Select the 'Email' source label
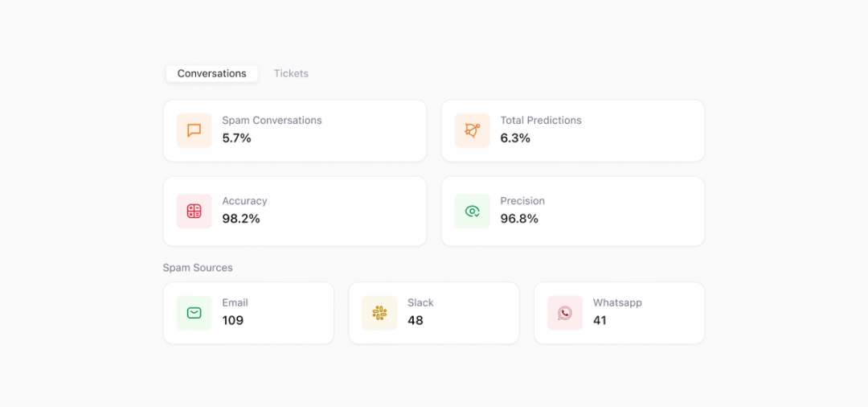This screenshot has height=407, width=868. pyautogui.click(x=235, y=303)
